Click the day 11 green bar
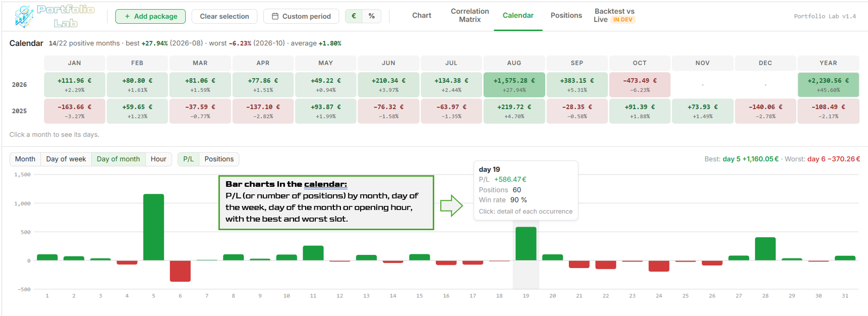The image size is (868, 316). pos(313,253)
